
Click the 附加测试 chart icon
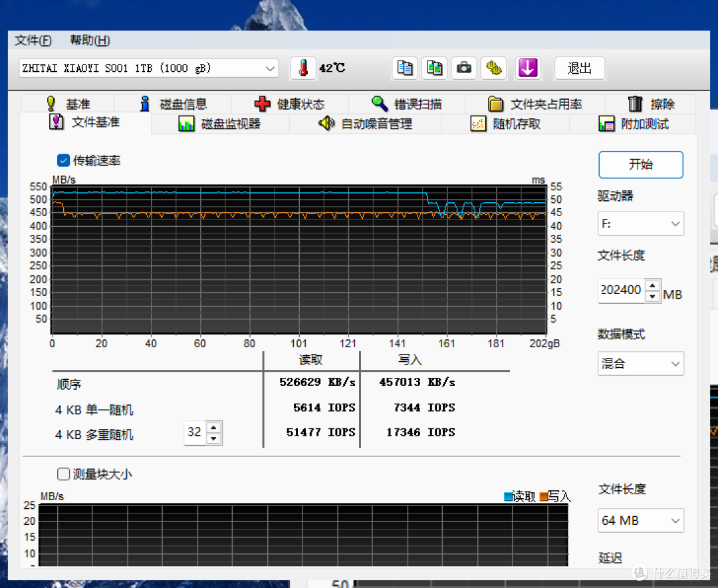(607, 124)
